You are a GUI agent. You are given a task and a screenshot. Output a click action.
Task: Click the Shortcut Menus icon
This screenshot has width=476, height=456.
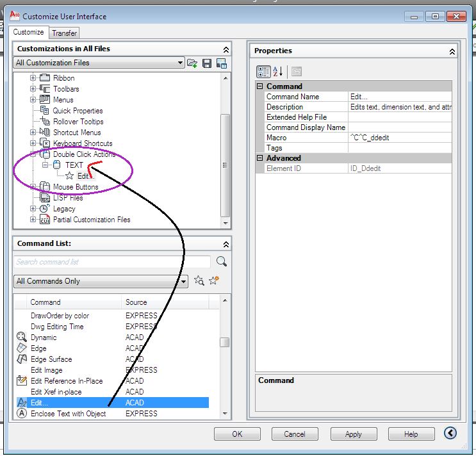click(x=45, y=132)
